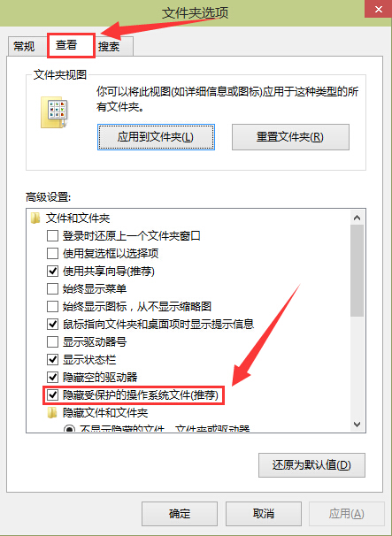Click the 应用到文件夹(L) button
This screenshot has width=392, height=536.
click(x=156, y=137)
